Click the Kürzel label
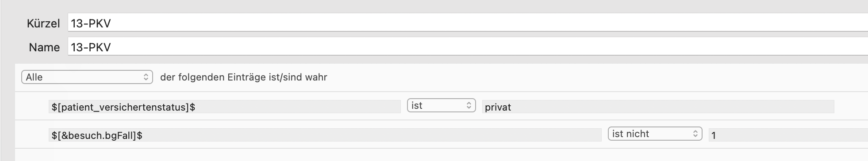868x161 pixels. (x=43, y=23)
